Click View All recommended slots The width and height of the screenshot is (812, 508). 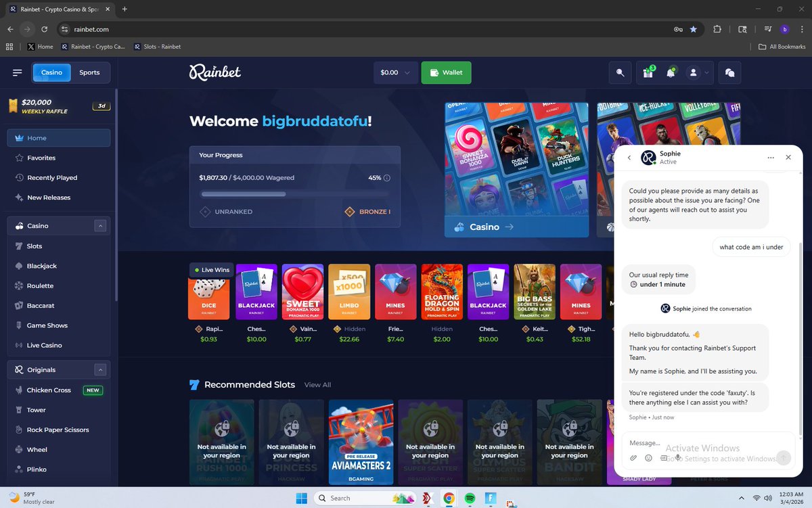click(317, 385)
